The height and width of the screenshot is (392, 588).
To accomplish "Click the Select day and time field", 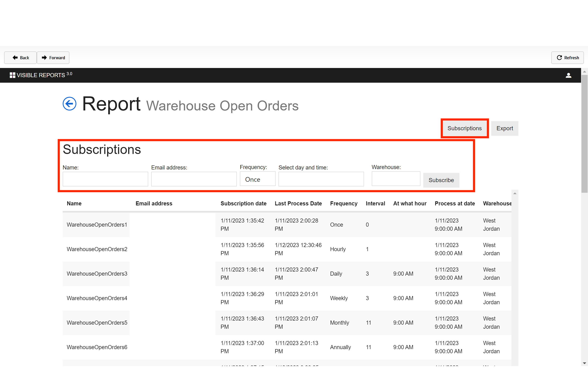I will (321, 179).
